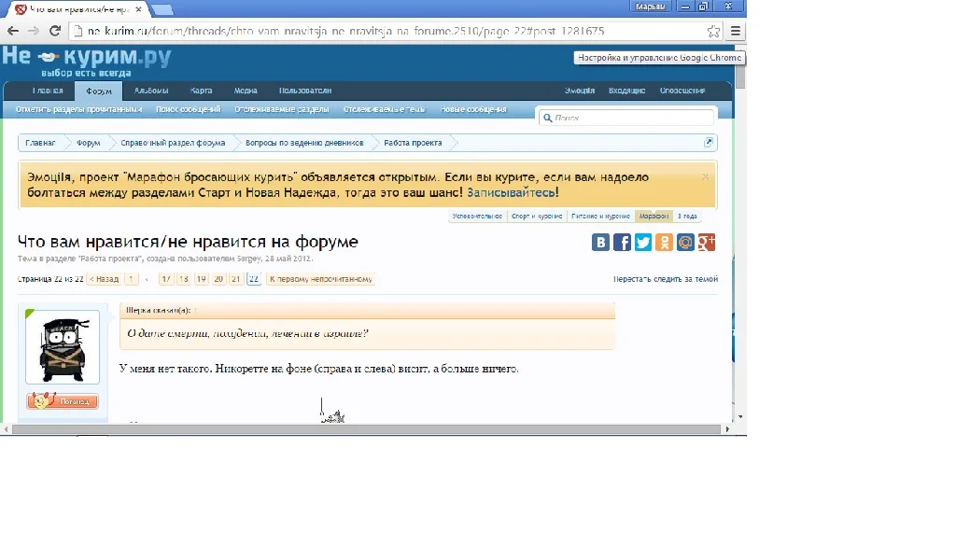This screenshot has width=956, height=560.
Task: Open the Chrome customize and control menu
Action: click(x=735, y=30)
